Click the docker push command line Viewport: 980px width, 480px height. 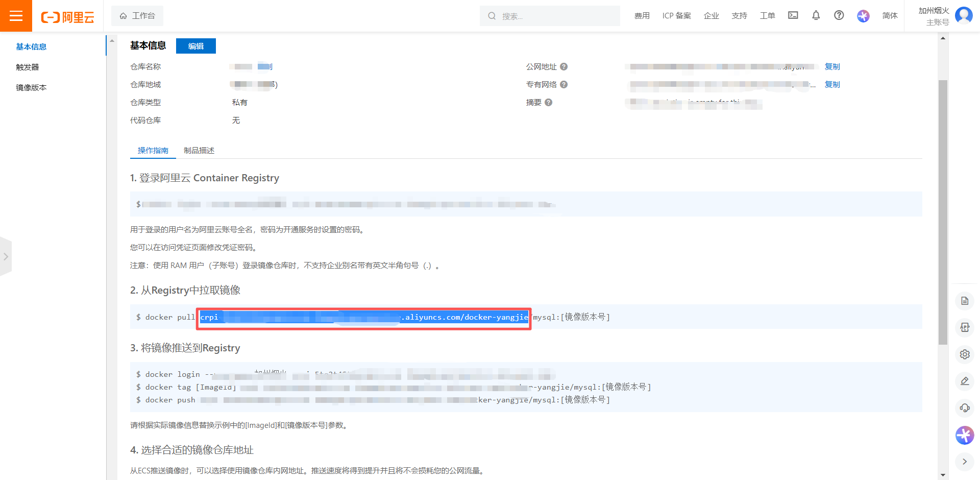[373, 400]
